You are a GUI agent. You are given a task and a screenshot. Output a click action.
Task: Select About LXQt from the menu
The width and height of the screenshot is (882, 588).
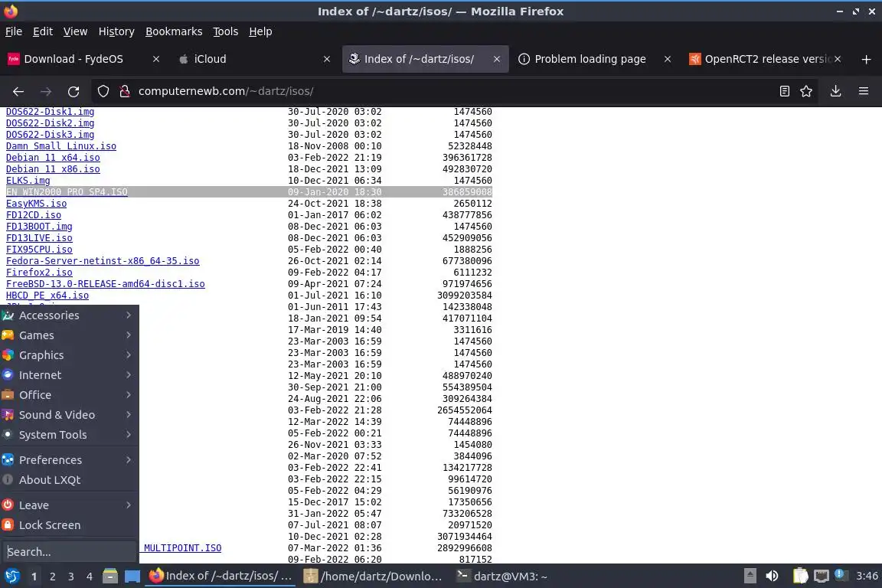pyautogui.click(x=69, y=480)
